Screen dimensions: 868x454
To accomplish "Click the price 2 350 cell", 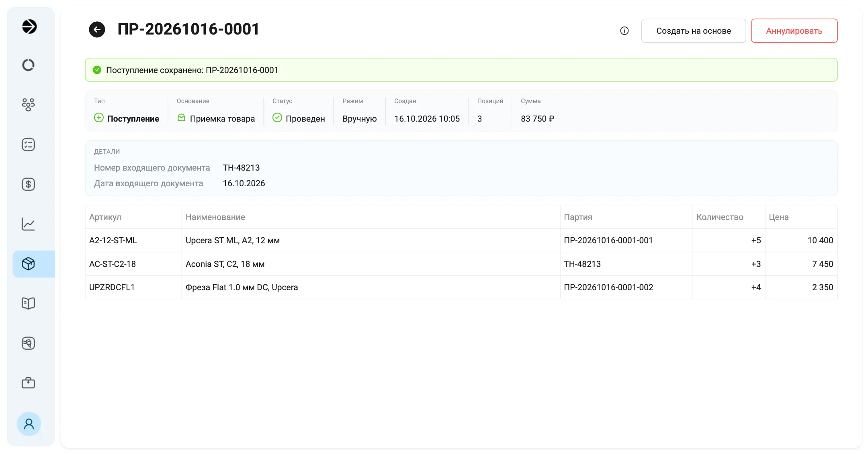I will [801, 287].
